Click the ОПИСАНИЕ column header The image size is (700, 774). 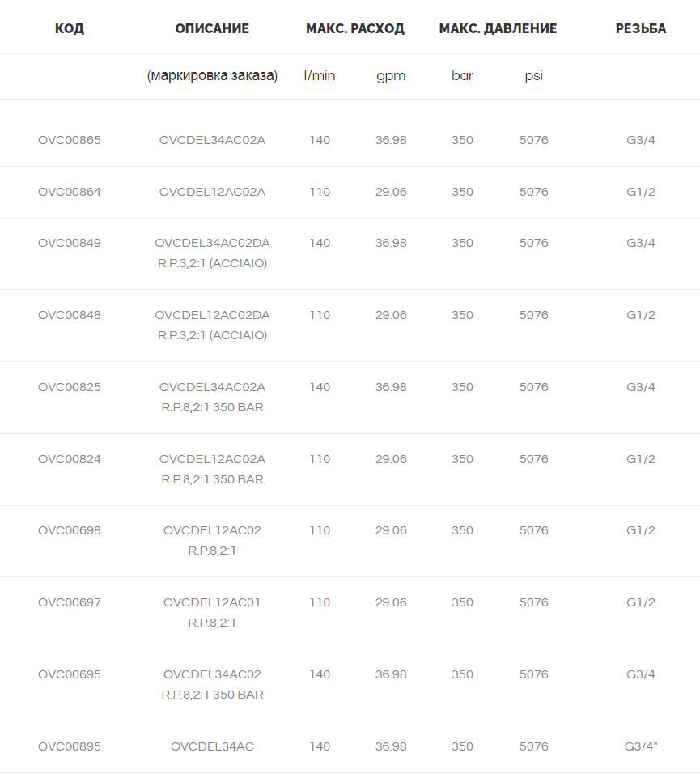click(x=212, y=28)
